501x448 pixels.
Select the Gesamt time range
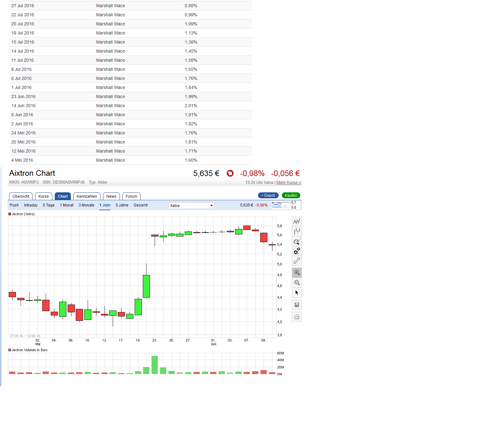[141, 205]
